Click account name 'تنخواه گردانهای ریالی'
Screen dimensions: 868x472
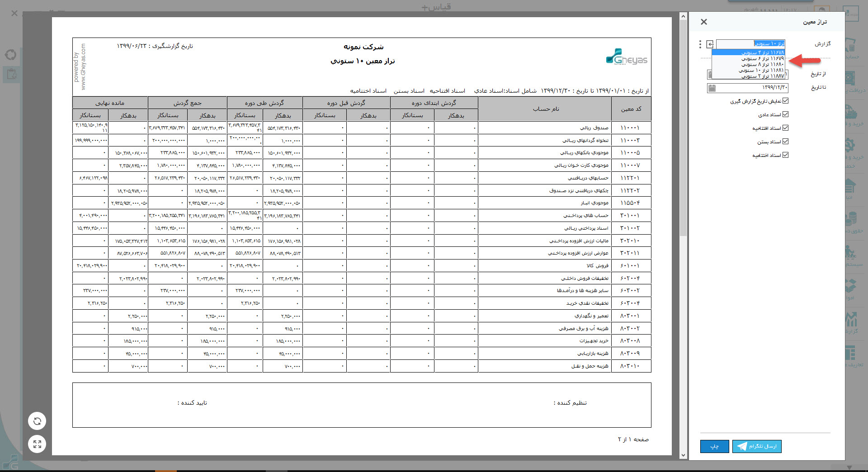585,140
